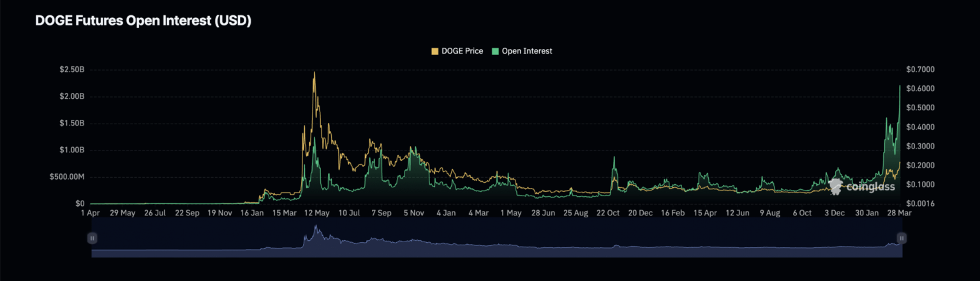Screen dimensions: 980x281
Task: Click the 1 Apr x-axis date label
Action: pyautogui.click(x=91, y=213)
